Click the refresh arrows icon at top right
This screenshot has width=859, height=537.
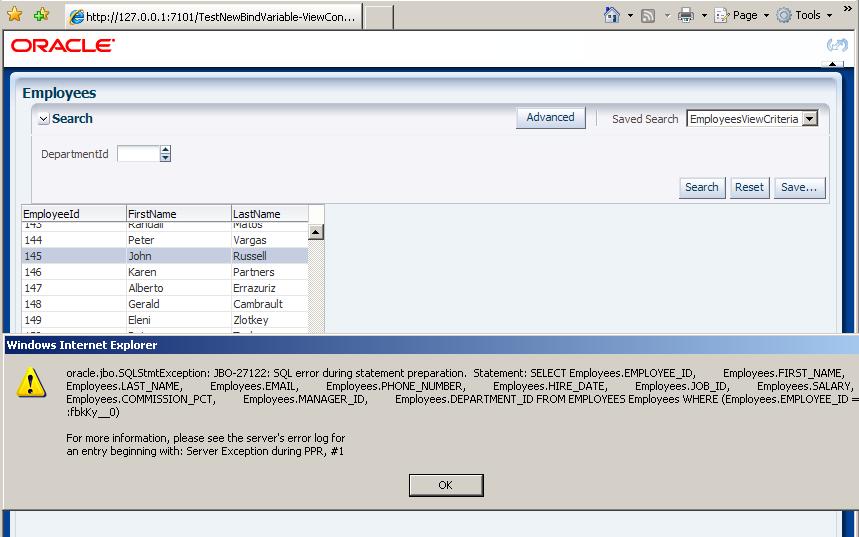click(x=837, y=45)
